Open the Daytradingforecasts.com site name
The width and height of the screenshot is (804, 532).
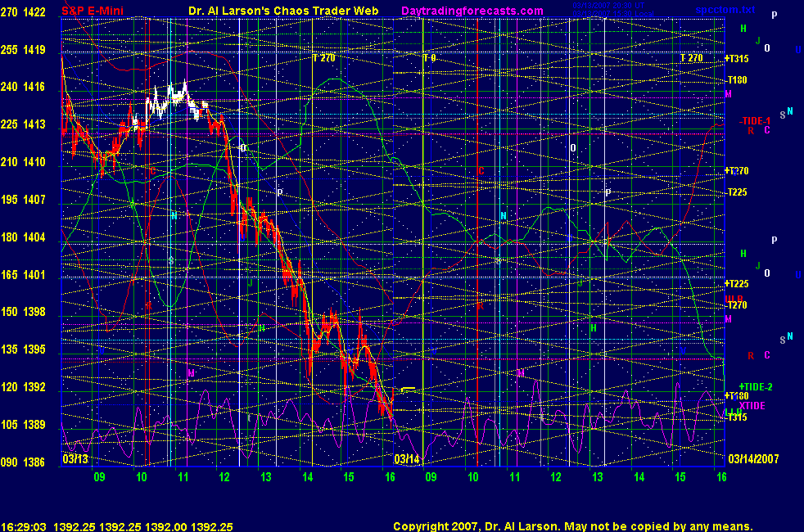472,11
